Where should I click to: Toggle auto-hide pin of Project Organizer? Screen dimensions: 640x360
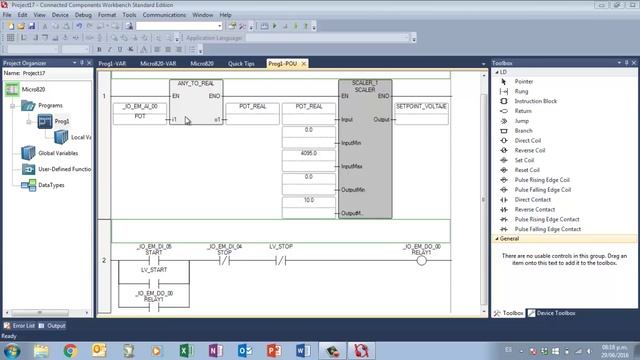click(82, 63)
